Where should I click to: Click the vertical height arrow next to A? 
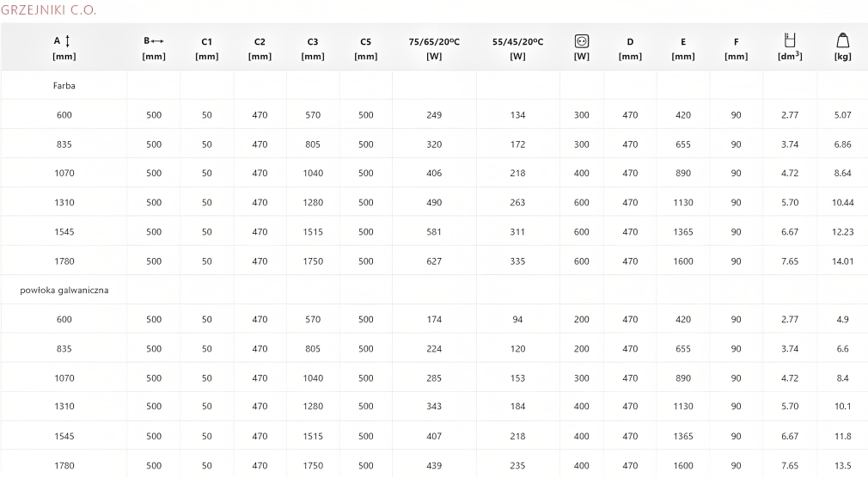pos(68,40)
